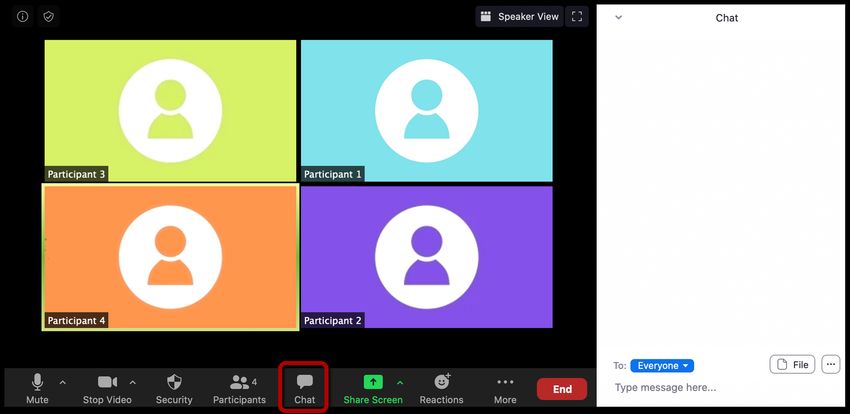Mute the microphone in the toolbar

[x=37, y=389]
